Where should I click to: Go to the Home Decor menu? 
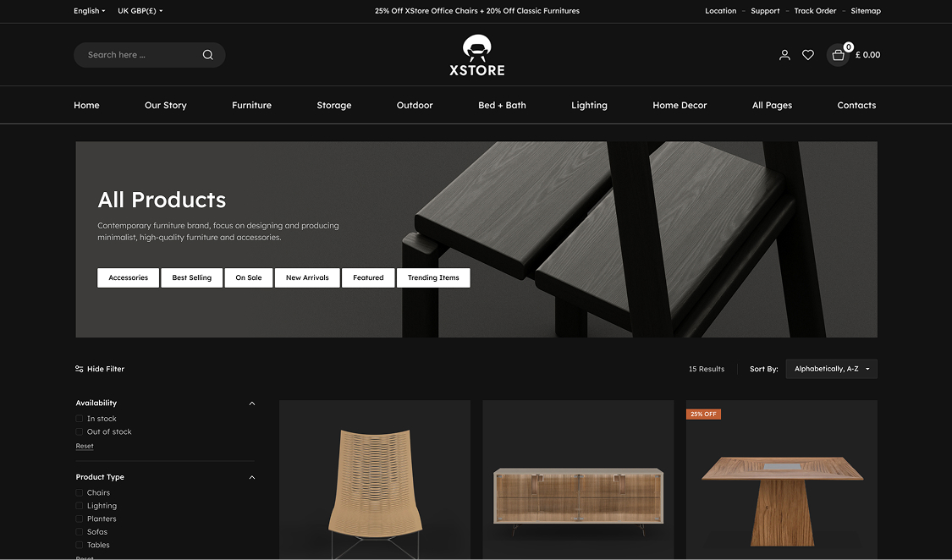[x=680, y=106]
